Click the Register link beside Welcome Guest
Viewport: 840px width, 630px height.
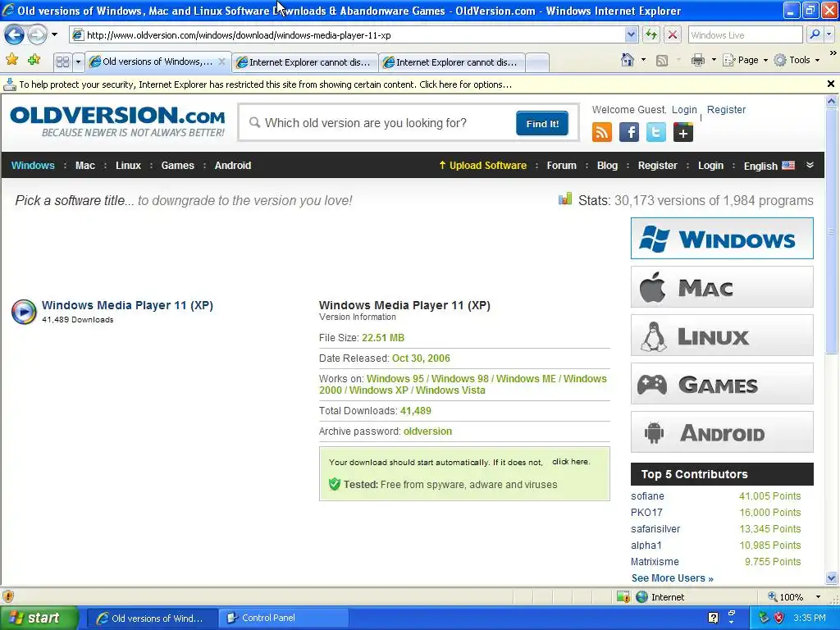click(726, 110)
